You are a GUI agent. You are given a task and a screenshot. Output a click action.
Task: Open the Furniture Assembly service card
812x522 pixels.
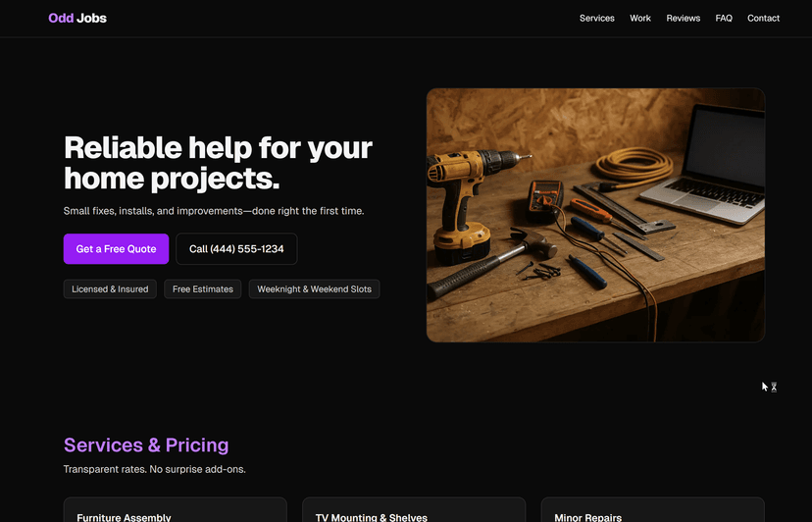(175, 510)
